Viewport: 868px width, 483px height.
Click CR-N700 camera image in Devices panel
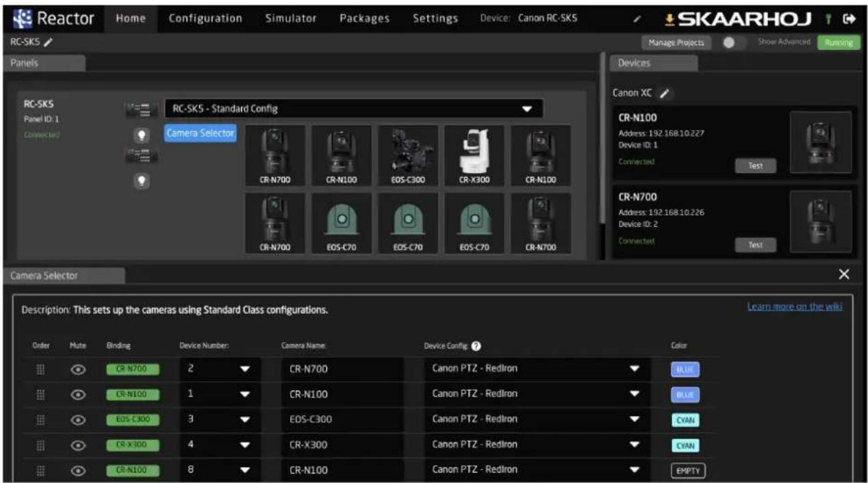[821, 221]
